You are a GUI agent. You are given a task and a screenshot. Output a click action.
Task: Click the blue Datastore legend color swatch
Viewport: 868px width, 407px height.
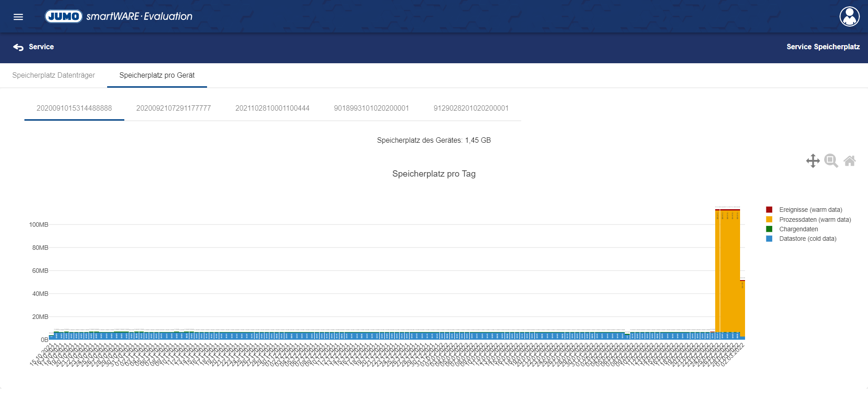(769, 239)
